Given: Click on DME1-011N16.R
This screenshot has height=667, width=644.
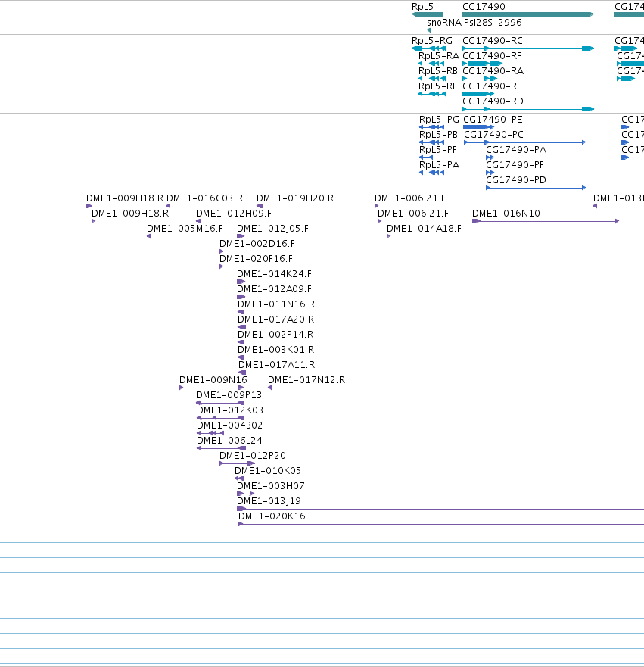Looking at the screenshot, I should (241, 312).
